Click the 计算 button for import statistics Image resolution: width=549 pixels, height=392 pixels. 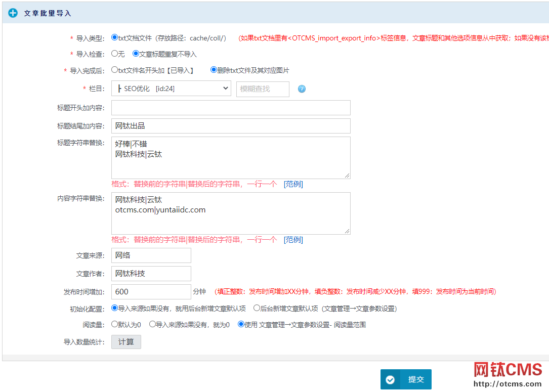[125, 341]
